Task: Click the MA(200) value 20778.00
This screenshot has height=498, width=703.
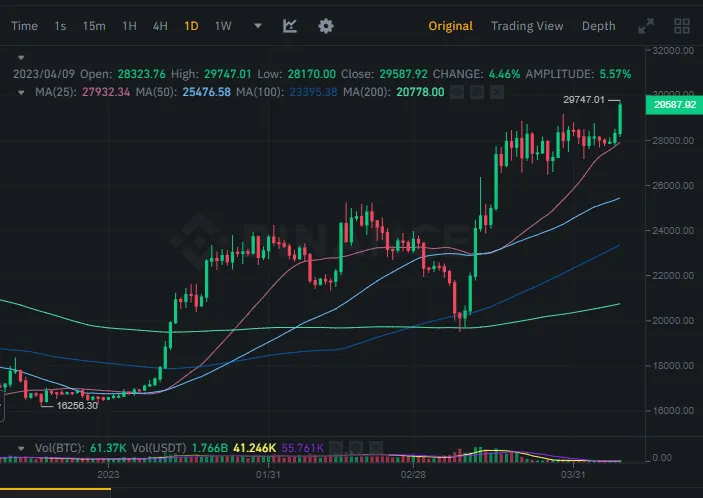Action: click(x=420, y=92)
